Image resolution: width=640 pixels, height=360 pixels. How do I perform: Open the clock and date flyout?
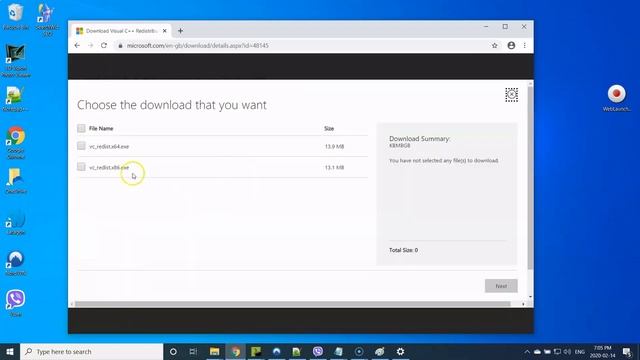[x=602, y=351]
